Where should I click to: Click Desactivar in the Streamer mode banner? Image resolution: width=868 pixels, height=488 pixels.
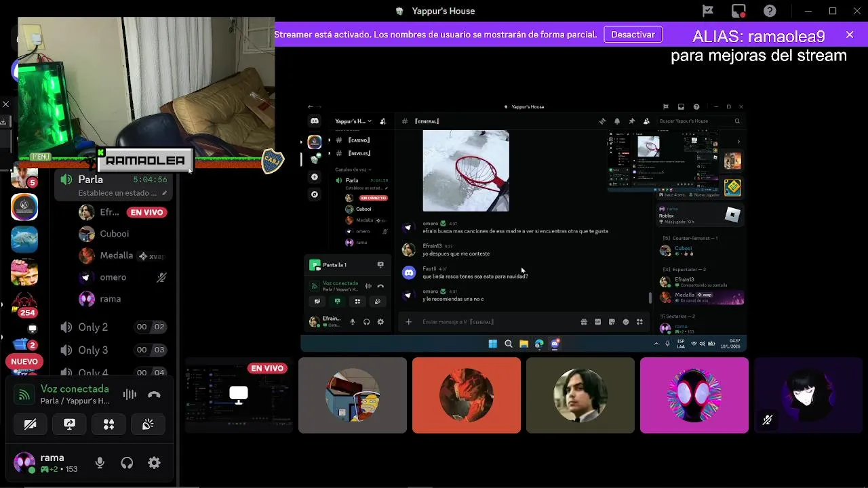click(x=633, y=34)
